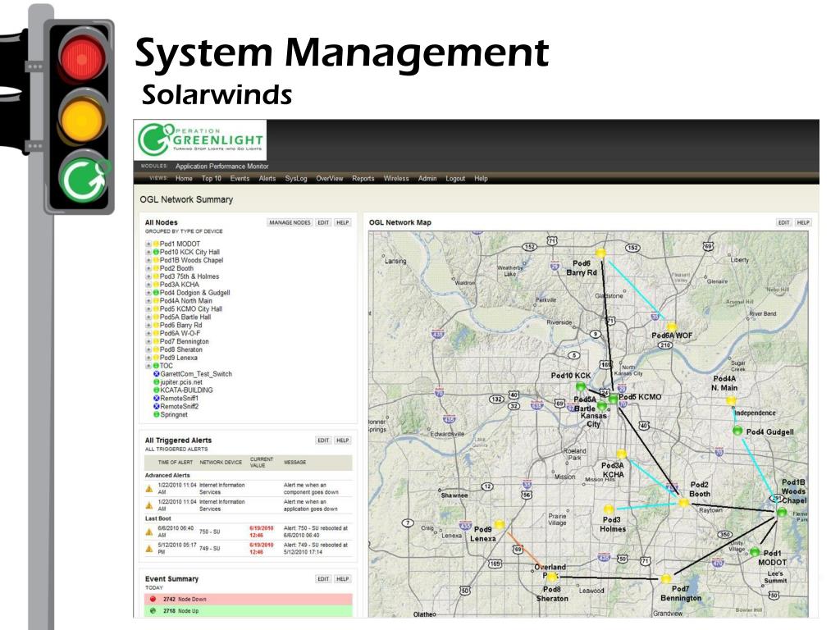Open the Events view
The height and width of the screenshot is (630, 840).
[x=240, y=178]
